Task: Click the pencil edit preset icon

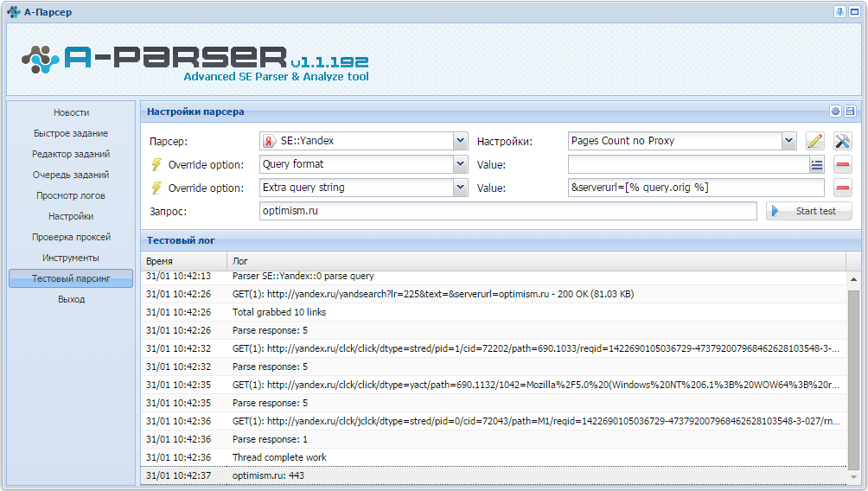Action: click(x=815, y=141)
